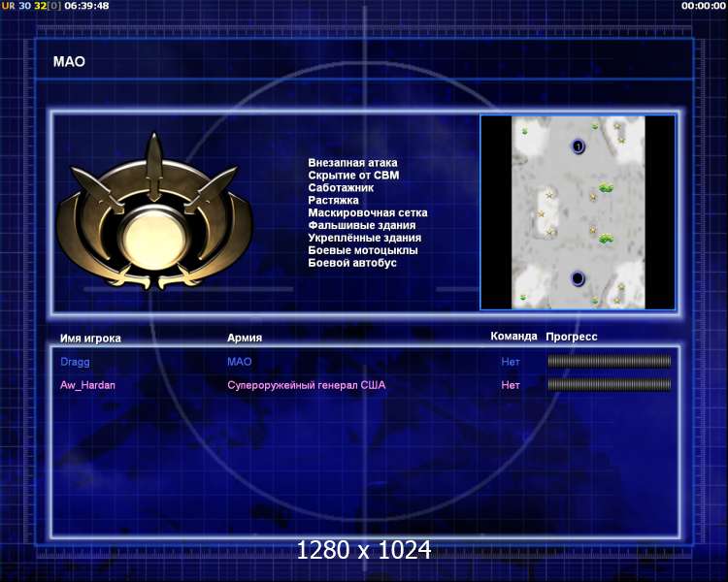Click Dragg's army 'МАО'
This screenshot has height=582, width=728.
click(x=240, y=362)
